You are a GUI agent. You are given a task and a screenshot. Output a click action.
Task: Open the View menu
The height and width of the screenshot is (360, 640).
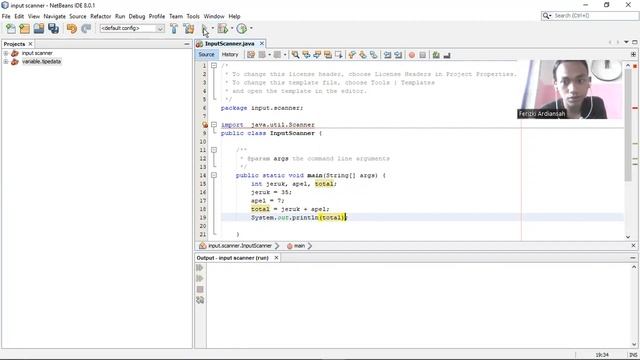[34, 16]
